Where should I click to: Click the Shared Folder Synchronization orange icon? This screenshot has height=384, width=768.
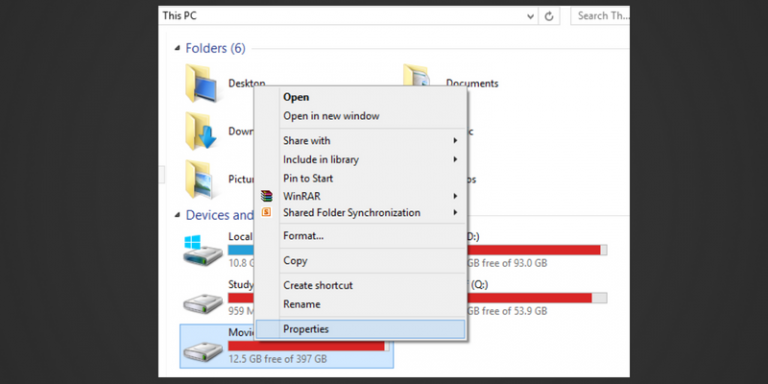266,212
